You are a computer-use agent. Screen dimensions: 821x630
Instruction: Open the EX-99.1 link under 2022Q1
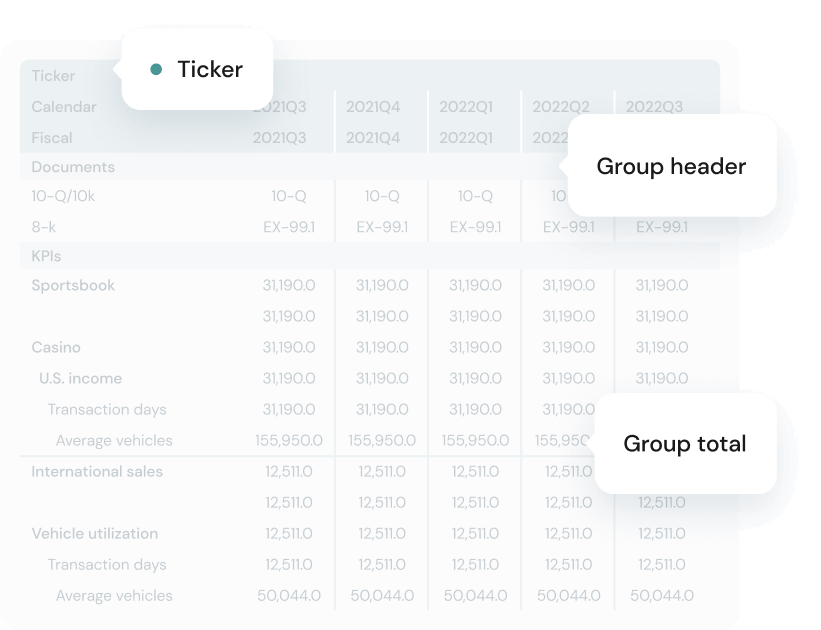point(475,227)
